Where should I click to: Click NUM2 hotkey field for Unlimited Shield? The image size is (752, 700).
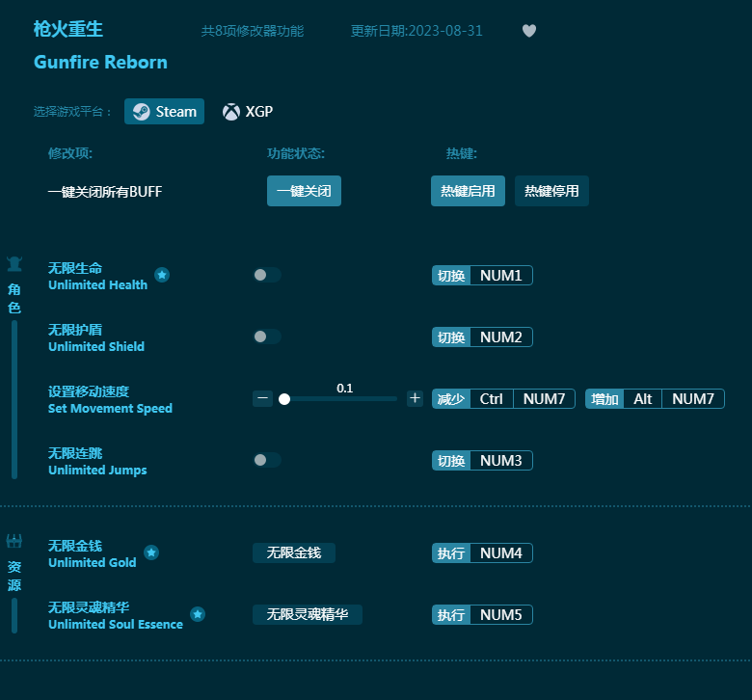501,337
